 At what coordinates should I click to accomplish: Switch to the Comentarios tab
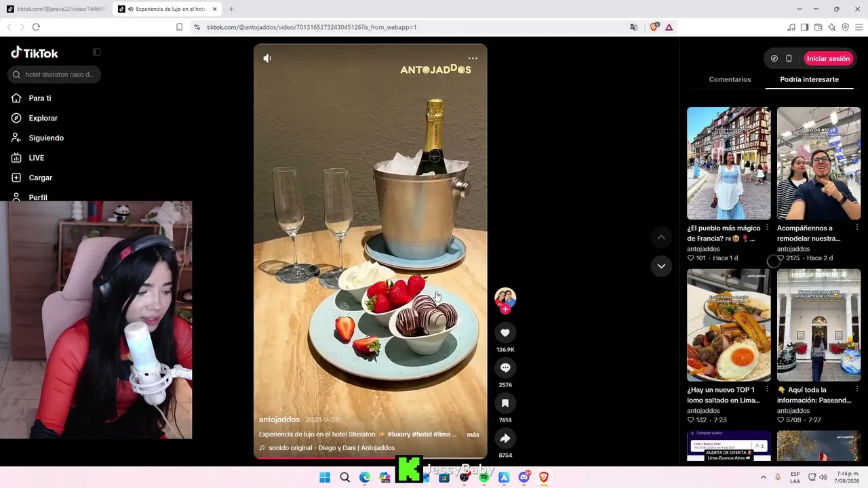click(x=730, y=79)
